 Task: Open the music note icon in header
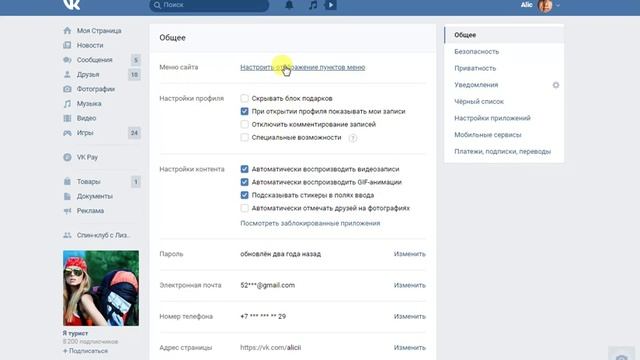coord(313,5)
